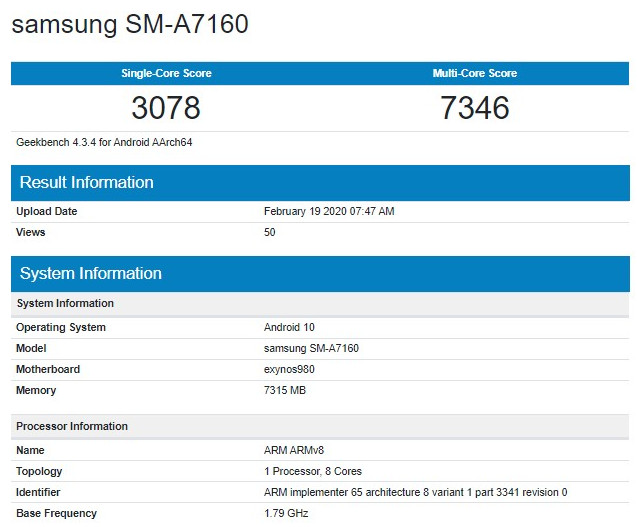Image resolution: width=637 pixels, height=527 pixels.
Task: Click the Base Frequency label
Action: coord(56,514)
